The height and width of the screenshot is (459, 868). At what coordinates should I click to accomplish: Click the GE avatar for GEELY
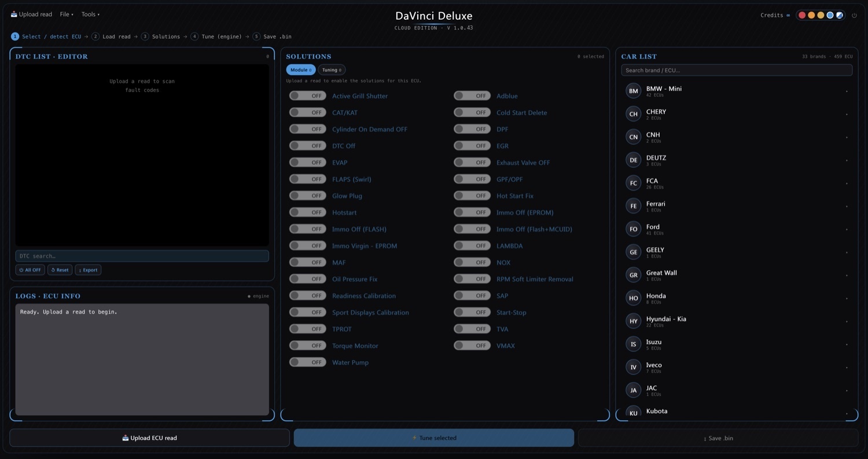tap(634, 252)
